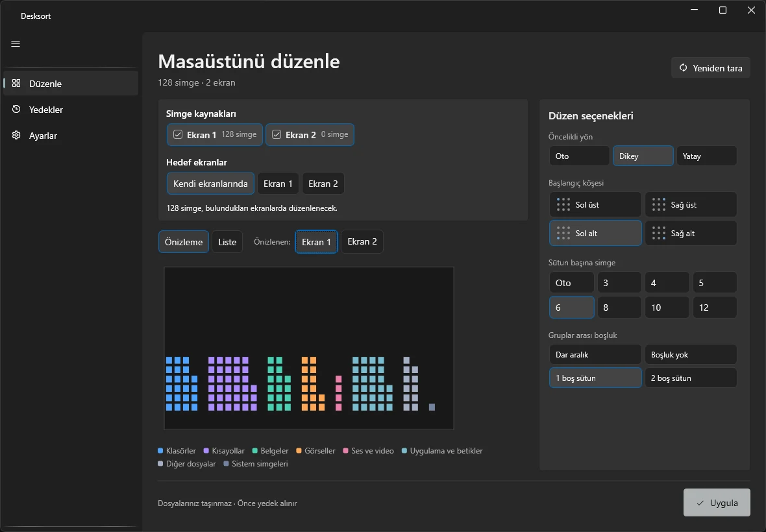This screenshot has height=532, width=766.
Task: Maximize the Desksort window
Action: 723,10
